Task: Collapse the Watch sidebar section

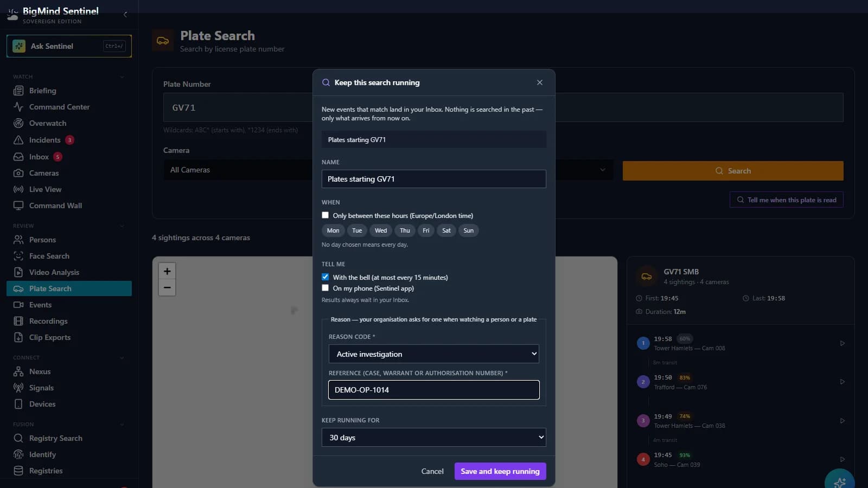Action: tap(122, 77)
